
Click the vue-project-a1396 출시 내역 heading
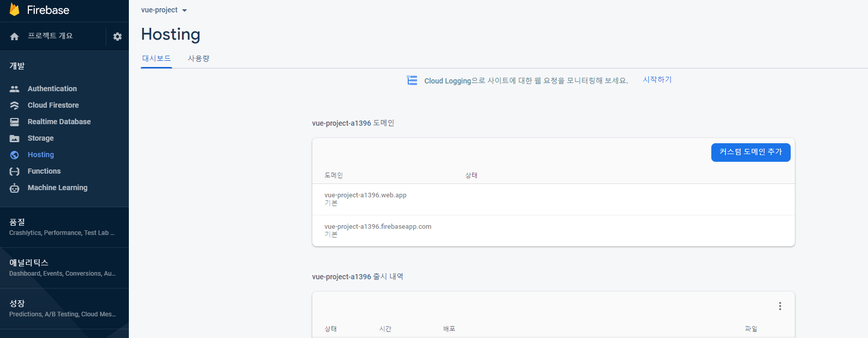[x=358, y=277]
